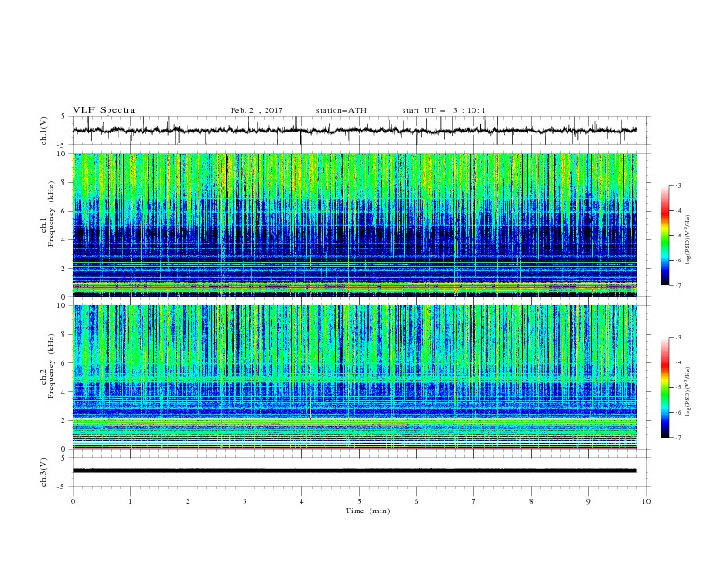This screenshot has width=728, height=563.
Task: Click the time axis tick label "4"
Action: 302,501
